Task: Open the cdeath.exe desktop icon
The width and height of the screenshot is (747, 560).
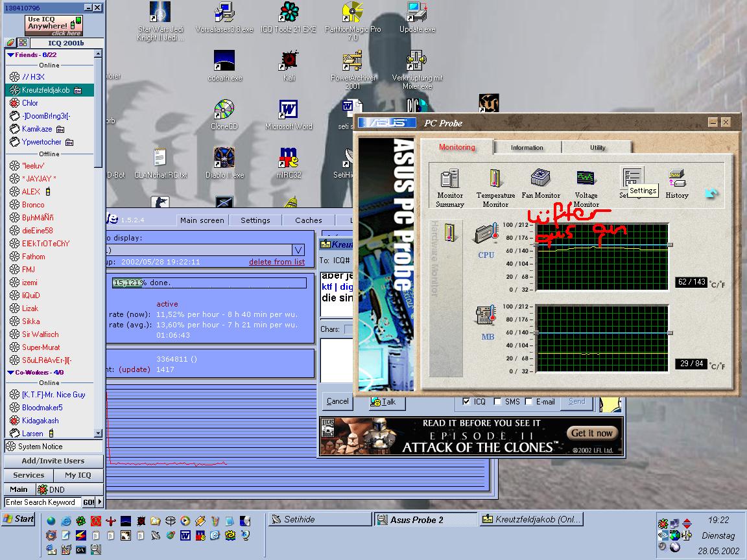Action: [224, 65]
